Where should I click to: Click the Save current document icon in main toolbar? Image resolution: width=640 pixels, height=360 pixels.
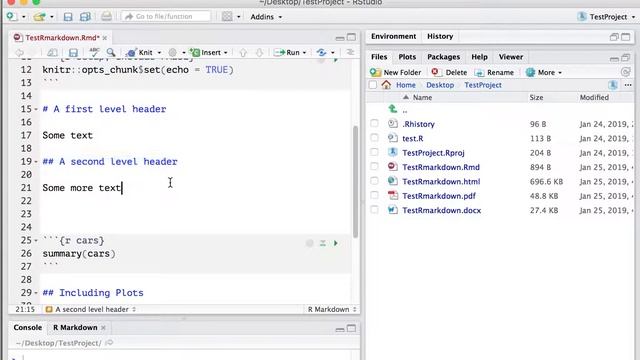(68, 17)
